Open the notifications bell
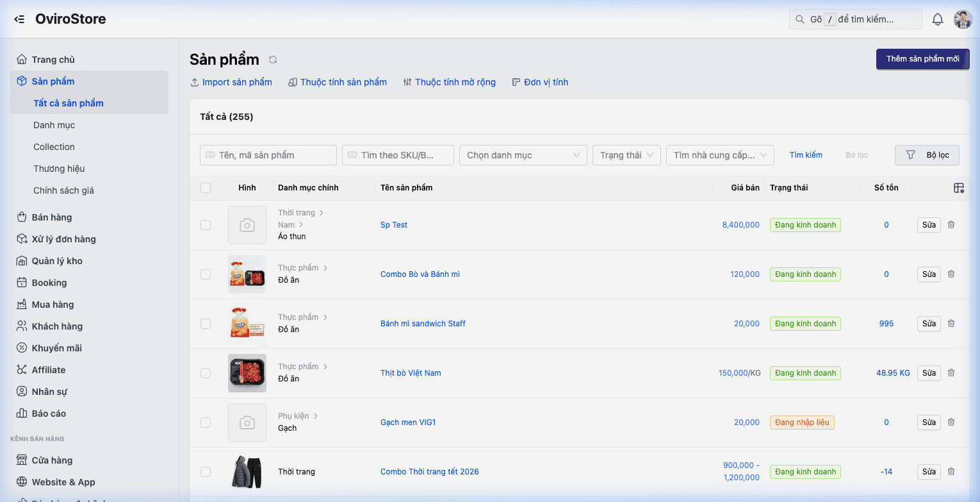Screen dimensions: 980x502 [x=937, y=19]
